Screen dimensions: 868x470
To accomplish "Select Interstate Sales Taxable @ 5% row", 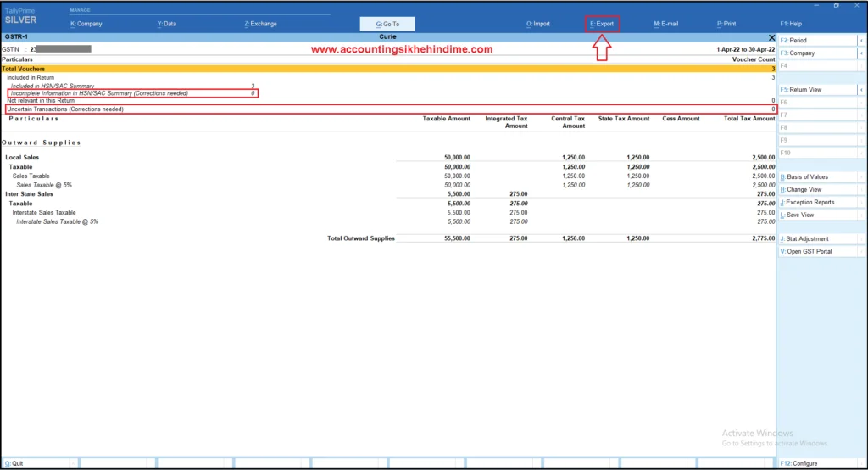I will point(388,221).
